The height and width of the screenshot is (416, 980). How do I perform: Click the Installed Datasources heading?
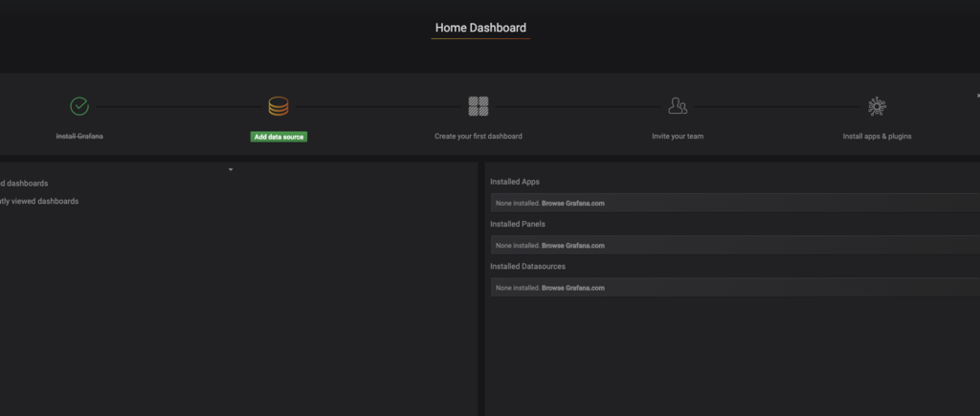527,267
